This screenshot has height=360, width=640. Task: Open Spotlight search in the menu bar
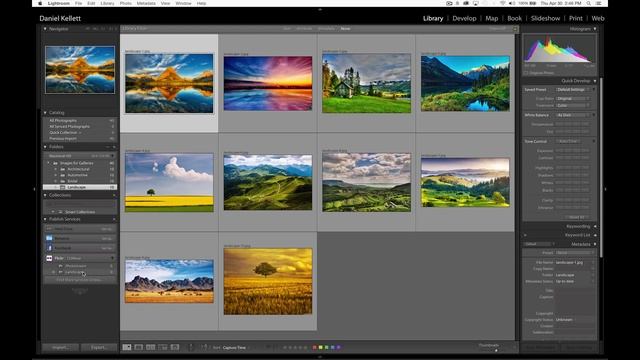[589, 3]
